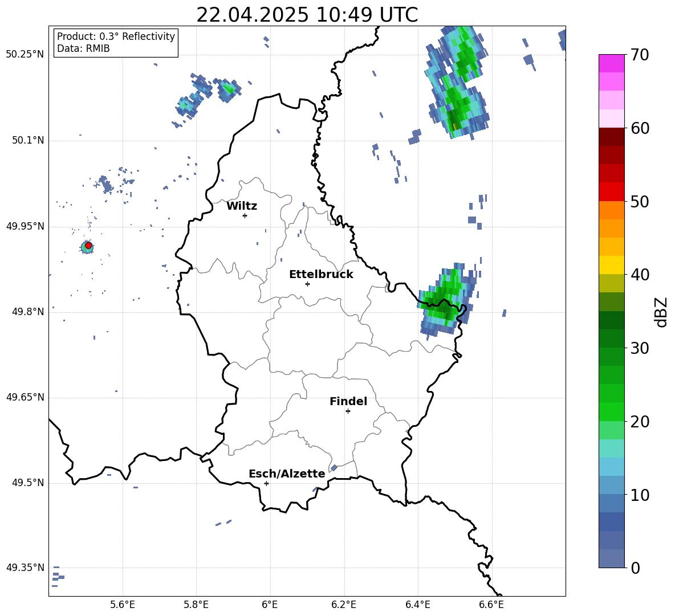675x616 pixels.
Task: Click the 6.2°E longitude label
Action: coord(344,605)
